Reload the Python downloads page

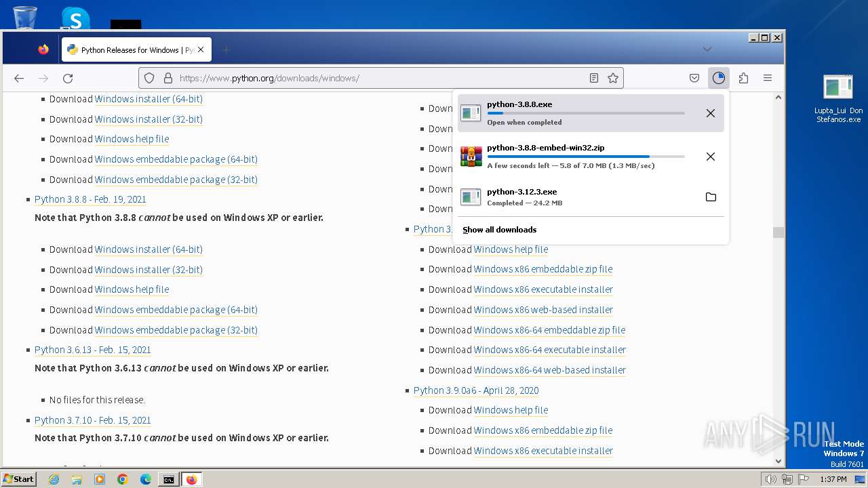click(68, 78)
